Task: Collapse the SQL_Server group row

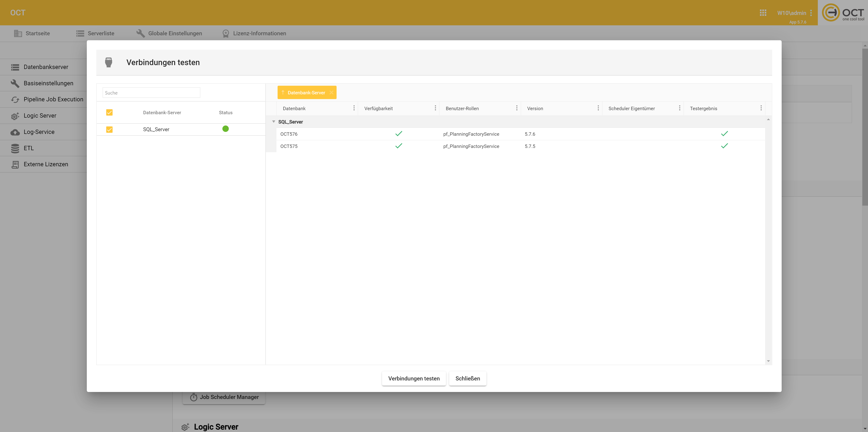Action: 274,122
